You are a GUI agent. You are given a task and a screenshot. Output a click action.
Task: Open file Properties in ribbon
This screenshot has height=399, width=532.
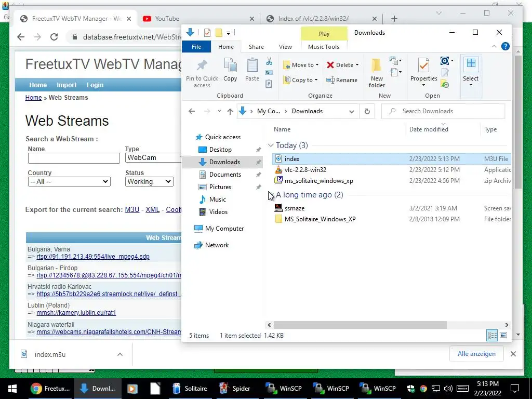(x=423, y=71)
